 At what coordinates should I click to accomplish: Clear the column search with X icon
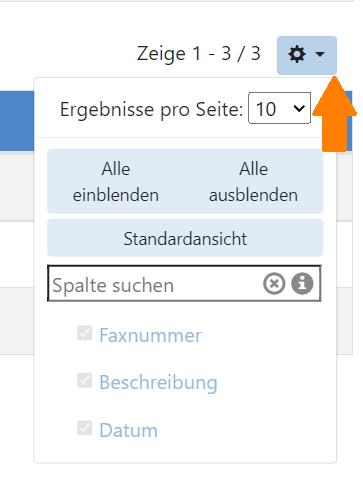[274, 284]
